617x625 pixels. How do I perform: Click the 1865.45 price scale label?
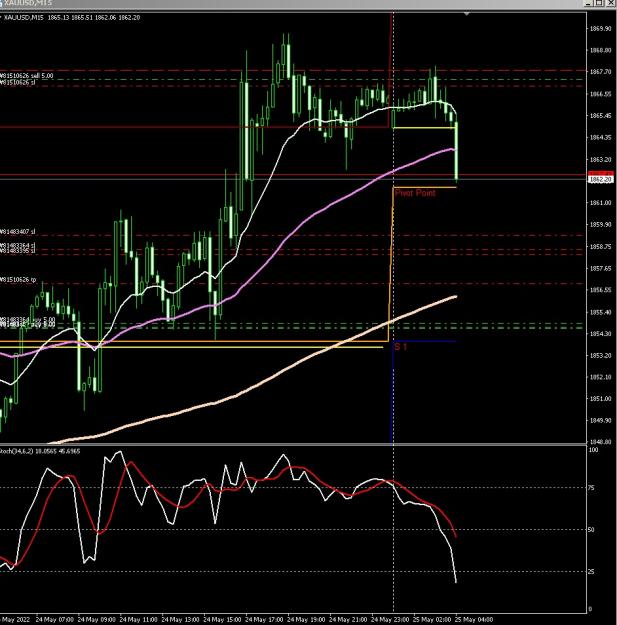600,116
